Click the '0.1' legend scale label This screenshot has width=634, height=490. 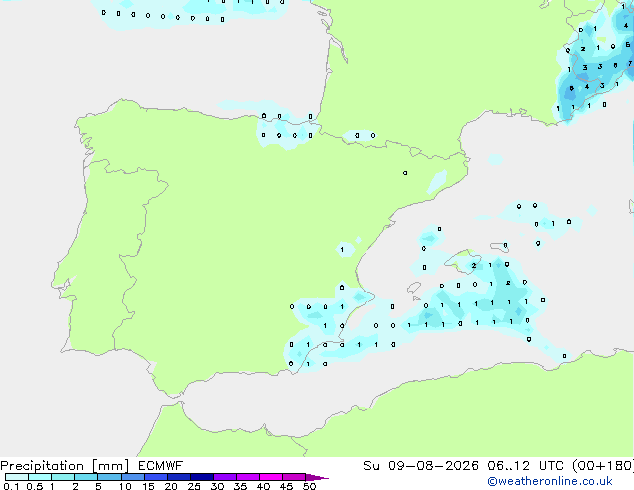coord(11,486)
